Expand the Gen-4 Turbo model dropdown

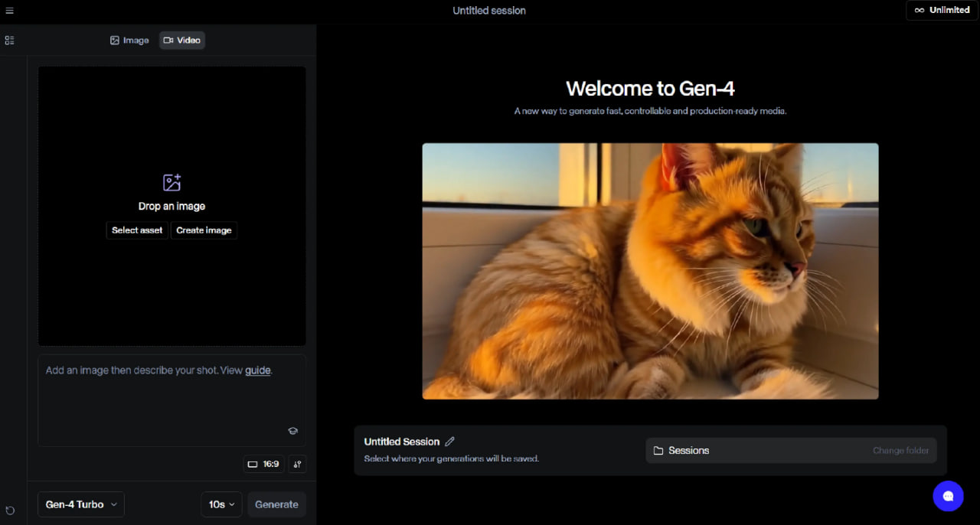[x=81, y=504]
